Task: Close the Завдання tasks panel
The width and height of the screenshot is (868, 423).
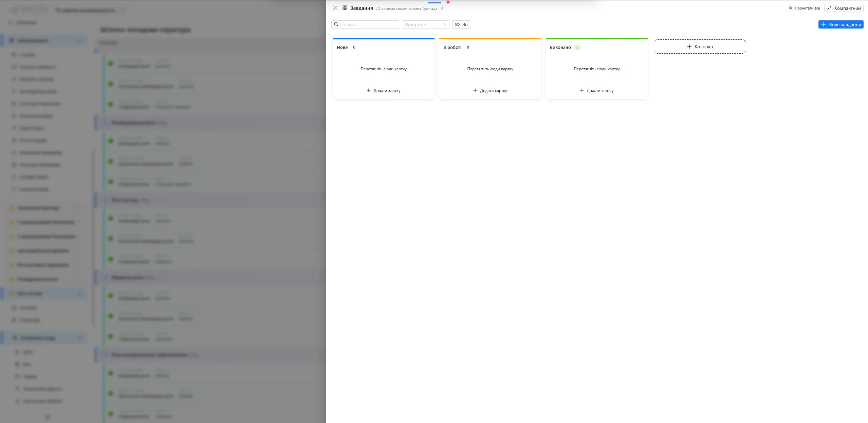Action: click(335, 7)
